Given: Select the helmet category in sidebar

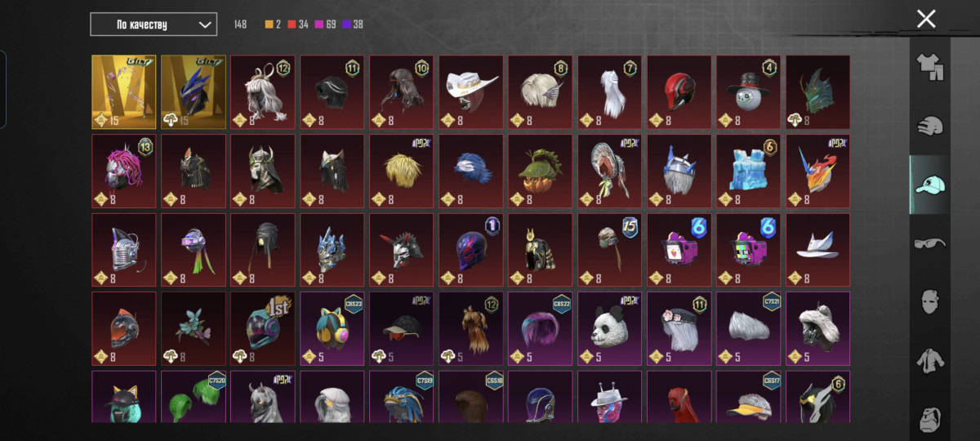Looking at the screenshot, I should [x=930, y=126].
